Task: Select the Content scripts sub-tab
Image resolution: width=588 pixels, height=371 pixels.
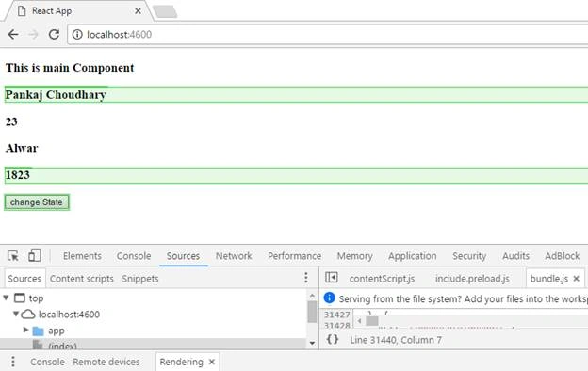Action: [x=81, y=279]
